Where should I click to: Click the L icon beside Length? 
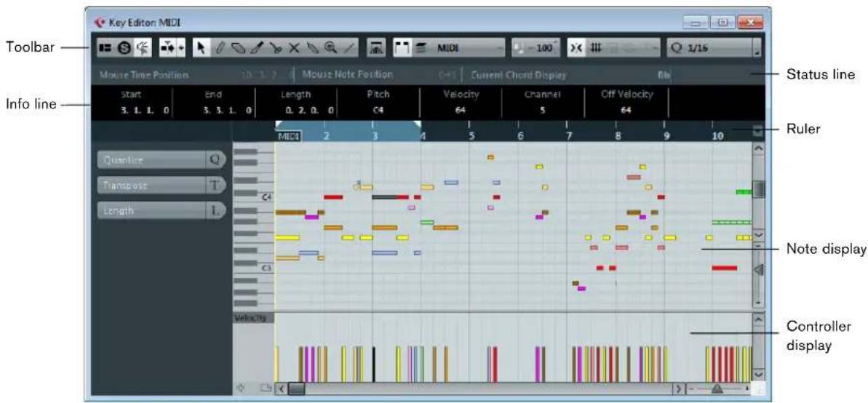tap(216, 211)
